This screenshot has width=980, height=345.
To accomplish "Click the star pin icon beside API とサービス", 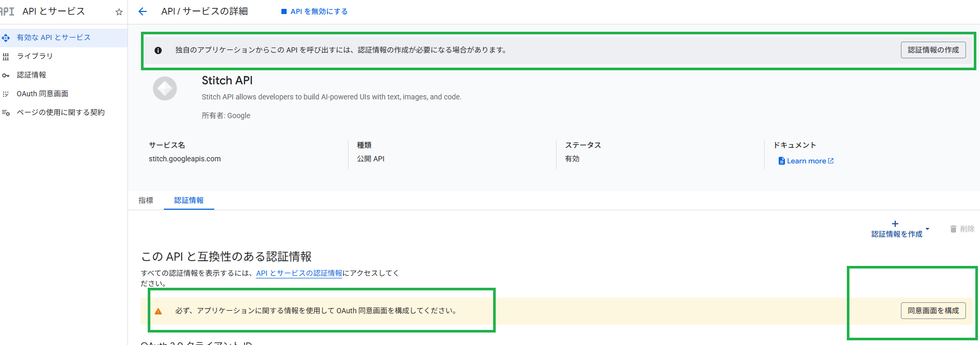I will click(x=119, y=12).
